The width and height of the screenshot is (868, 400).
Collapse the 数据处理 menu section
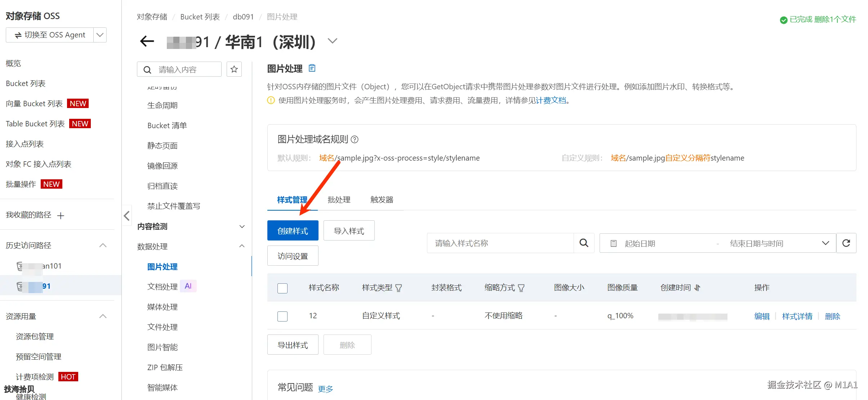click(242, 246)
